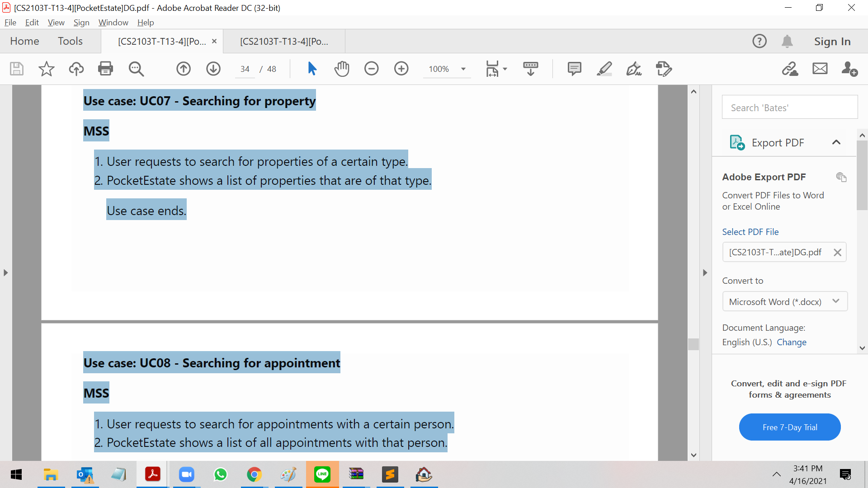
Task: Select the Hand pan tool
Action: tap(342, 69)
